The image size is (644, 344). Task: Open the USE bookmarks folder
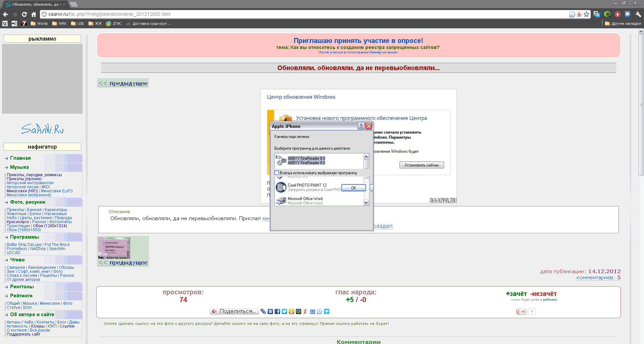tap(77, 23)
